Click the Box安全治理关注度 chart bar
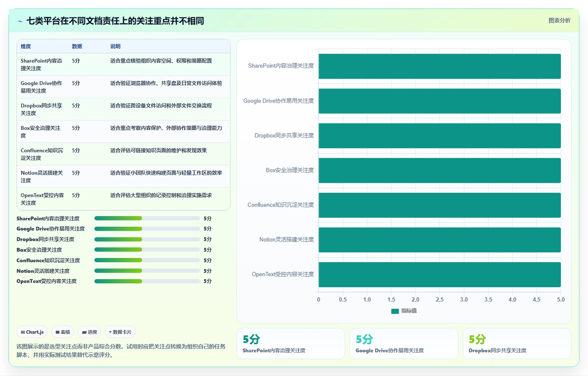The image size is (588, 376). (x=440, y=170)
